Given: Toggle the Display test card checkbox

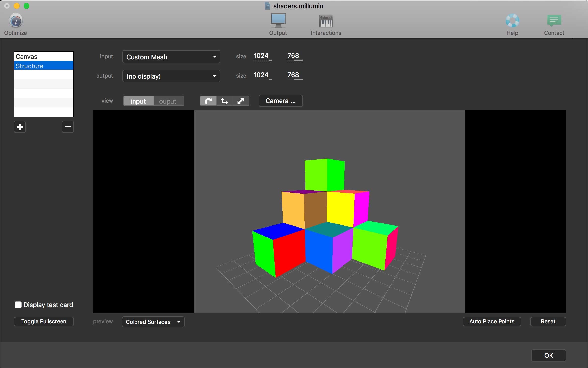Looking at the screenshot, I should coord(18,305).
